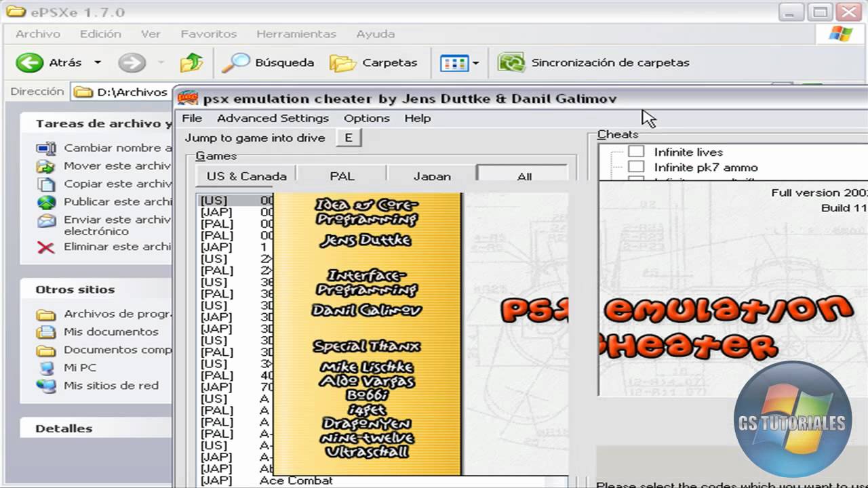Viewport: 868px width, 488px height.
Task: Collapse the Otros sitios panel header
Action: (x=96, y=289)
